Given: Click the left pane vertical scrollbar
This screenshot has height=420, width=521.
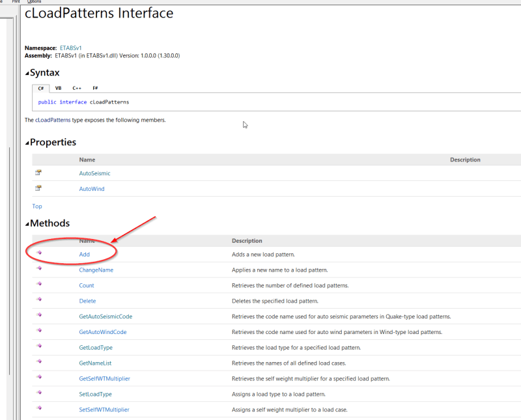Looking at the screenshot, I should [x=10, y=261].
